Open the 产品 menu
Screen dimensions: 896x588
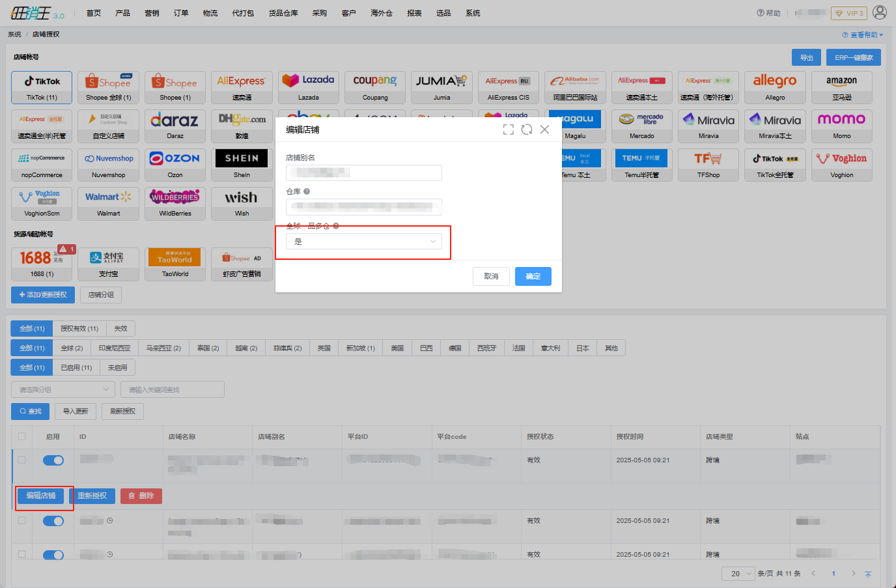(122, 13)
